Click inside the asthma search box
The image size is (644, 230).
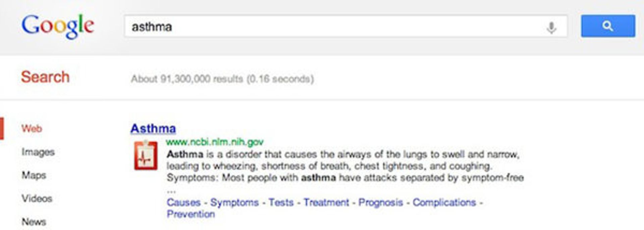click(335, 27)
